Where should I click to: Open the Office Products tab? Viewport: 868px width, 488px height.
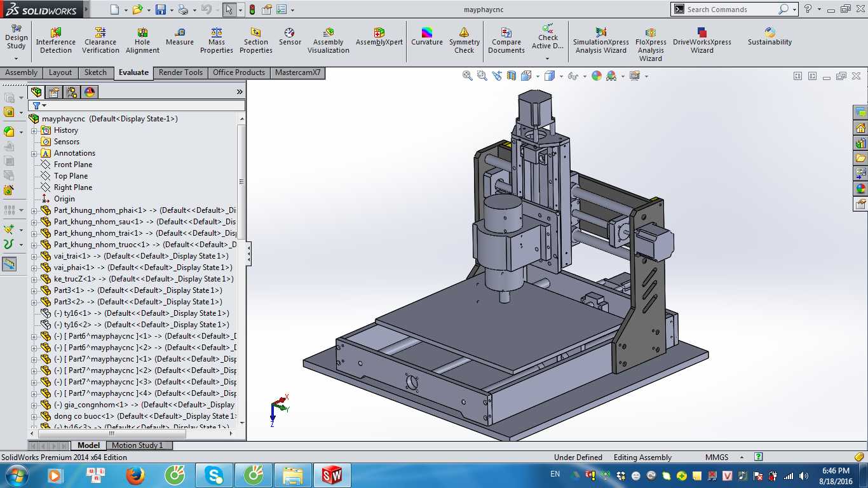(239, 72)
